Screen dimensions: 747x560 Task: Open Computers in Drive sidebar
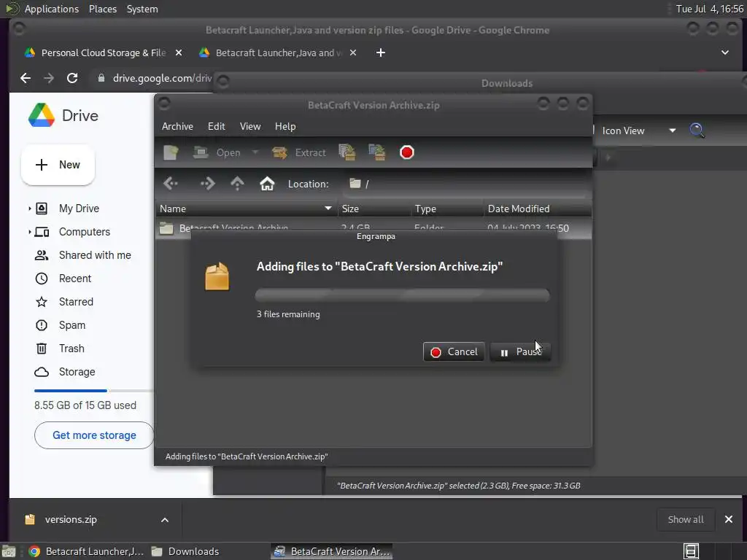tap(85, 232)
